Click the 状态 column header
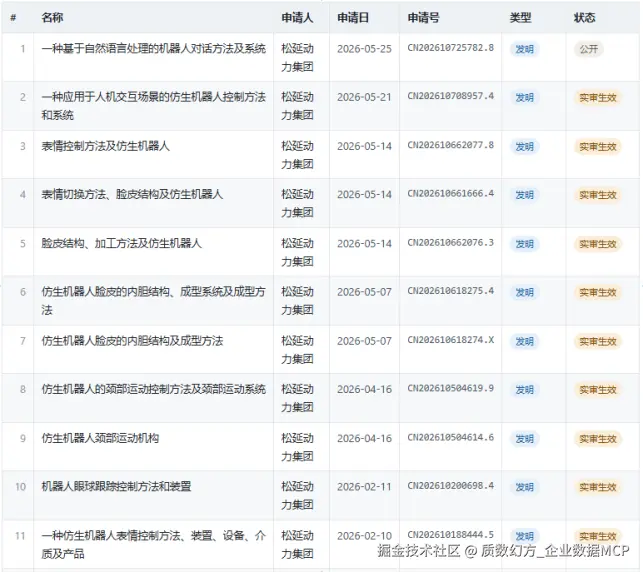Image resolution: width=644 pixels, height=573 pixels. pos(584,18)
